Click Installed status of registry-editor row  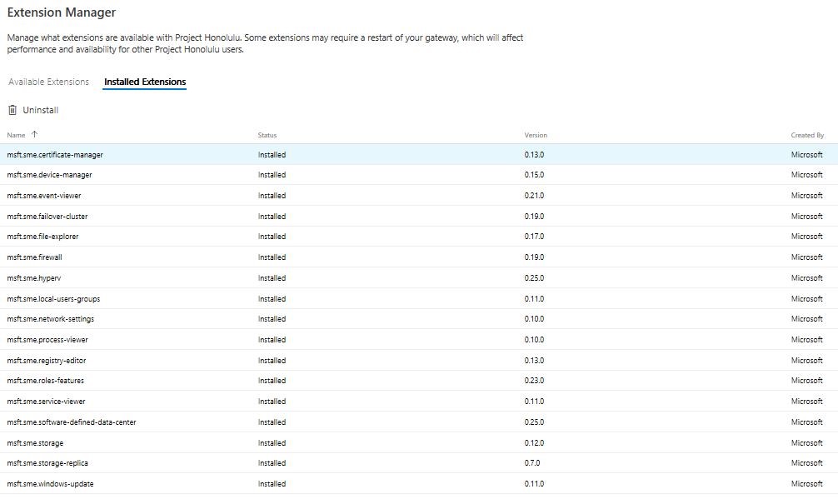[x=272, y=360]
